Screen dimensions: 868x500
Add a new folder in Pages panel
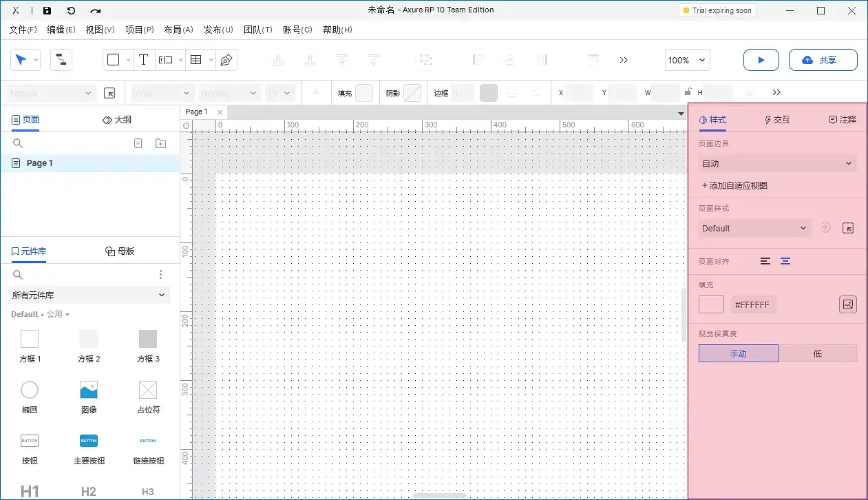coord(160,143)
